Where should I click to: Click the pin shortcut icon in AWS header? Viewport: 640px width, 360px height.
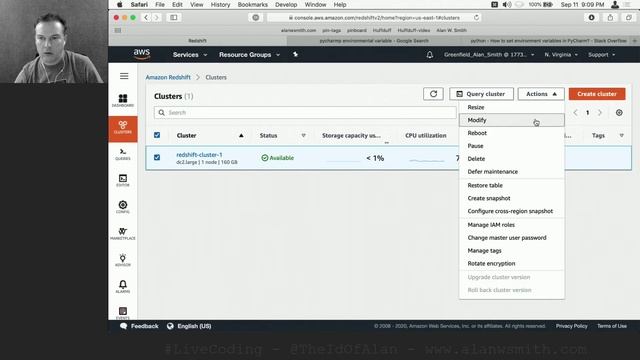(x=296, y=54)
